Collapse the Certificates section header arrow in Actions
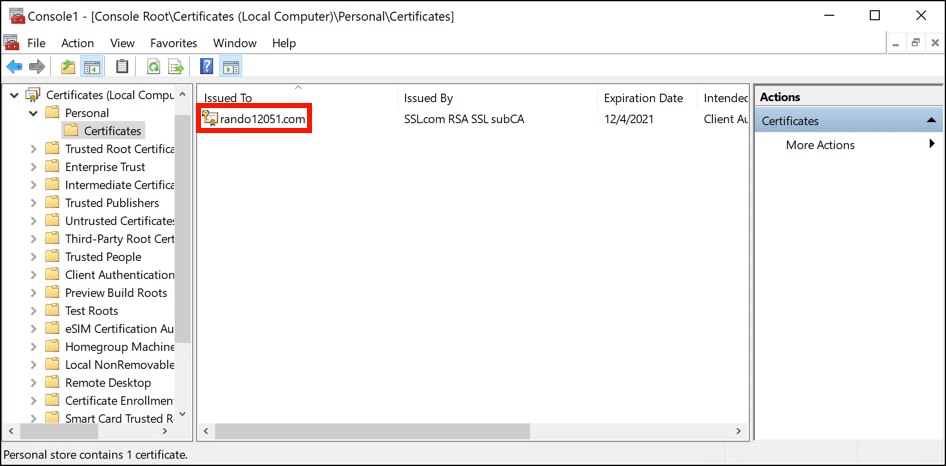 click(931, 121)
